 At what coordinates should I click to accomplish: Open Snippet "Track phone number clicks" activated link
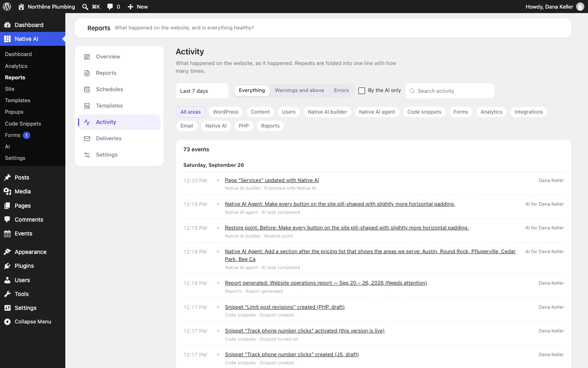click(305, 331)
